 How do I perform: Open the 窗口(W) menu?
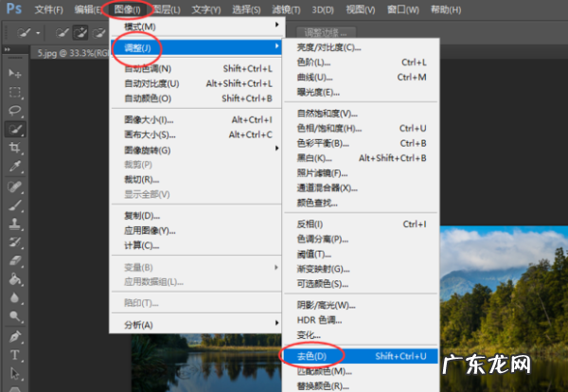click(403, 9)
